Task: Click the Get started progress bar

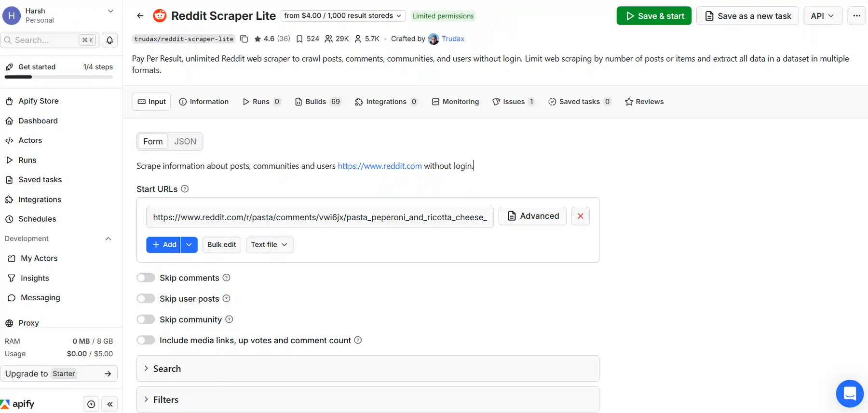Action: tap(59, 77)
